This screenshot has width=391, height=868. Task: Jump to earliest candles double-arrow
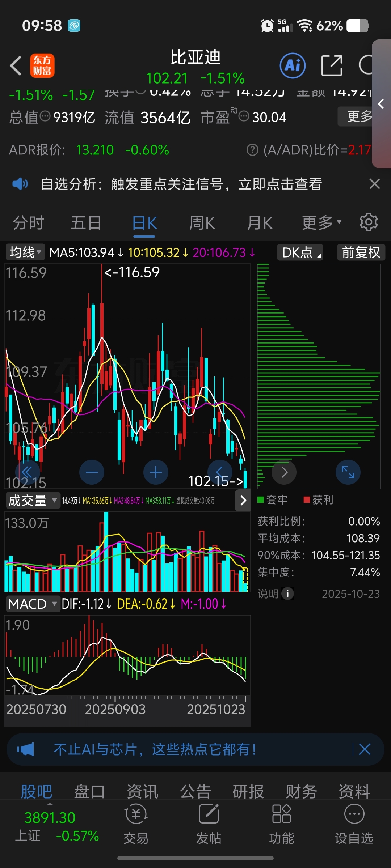(x=27, y=472)
